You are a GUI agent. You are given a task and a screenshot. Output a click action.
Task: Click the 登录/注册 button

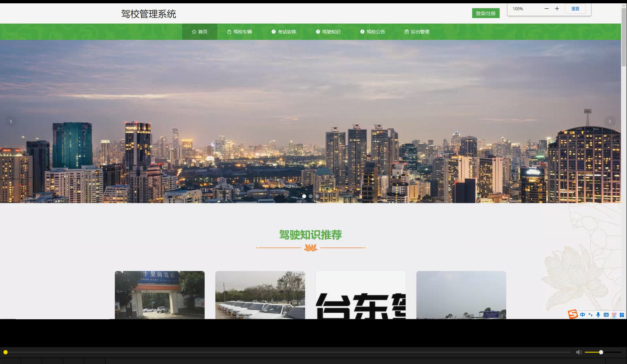pos(486,13)
